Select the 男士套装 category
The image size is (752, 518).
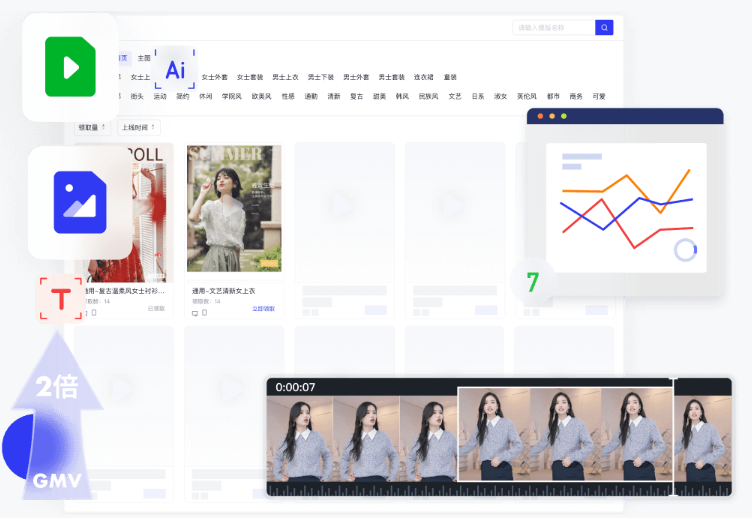pos(392,77)
